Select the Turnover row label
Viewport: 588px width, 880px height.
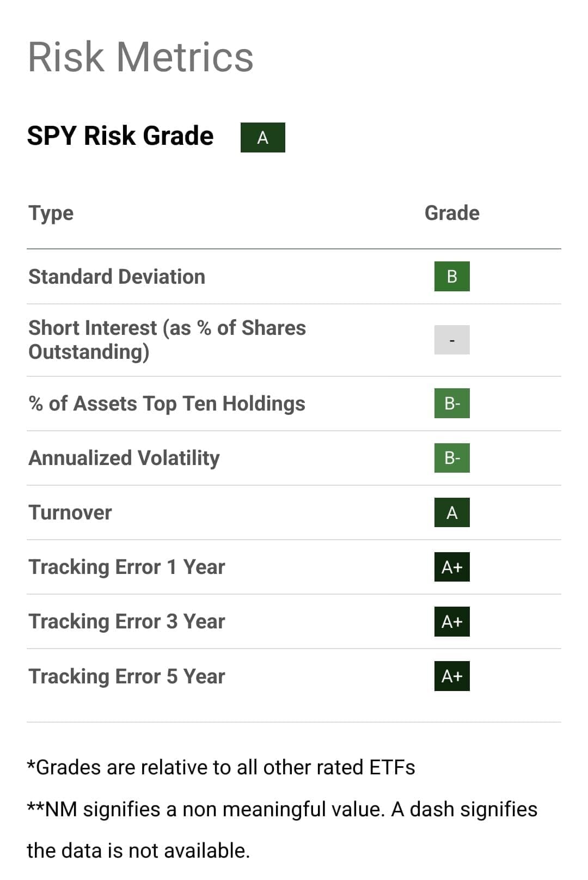pos(70,512)
